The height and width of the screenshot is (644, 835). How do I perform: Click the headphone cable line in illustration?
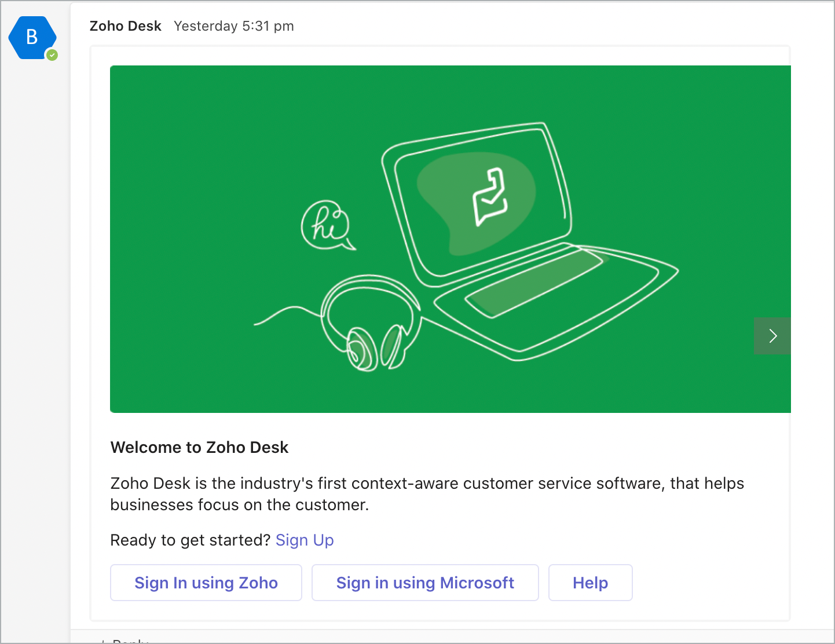[287, 315]
